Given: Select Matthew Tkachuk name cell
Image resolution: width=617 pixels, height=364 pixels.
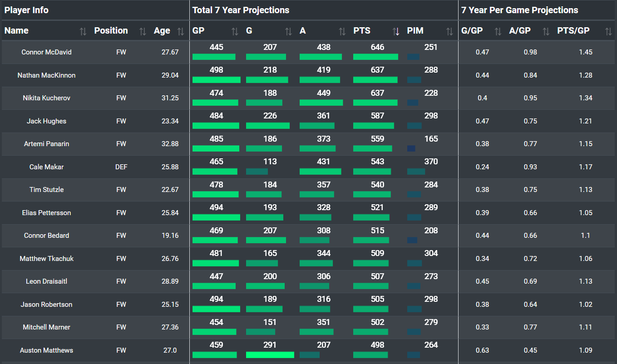Looking at the screenshot, I should (46, 259).
